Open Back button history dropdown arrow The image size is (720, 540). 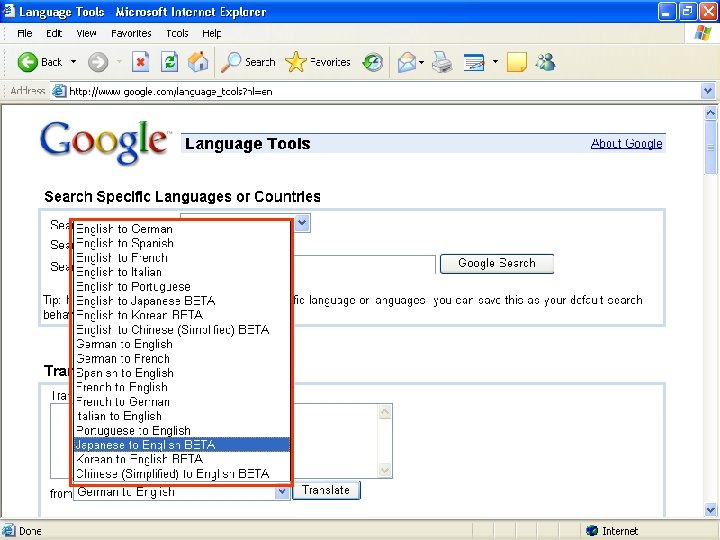(x=73, y=62)
